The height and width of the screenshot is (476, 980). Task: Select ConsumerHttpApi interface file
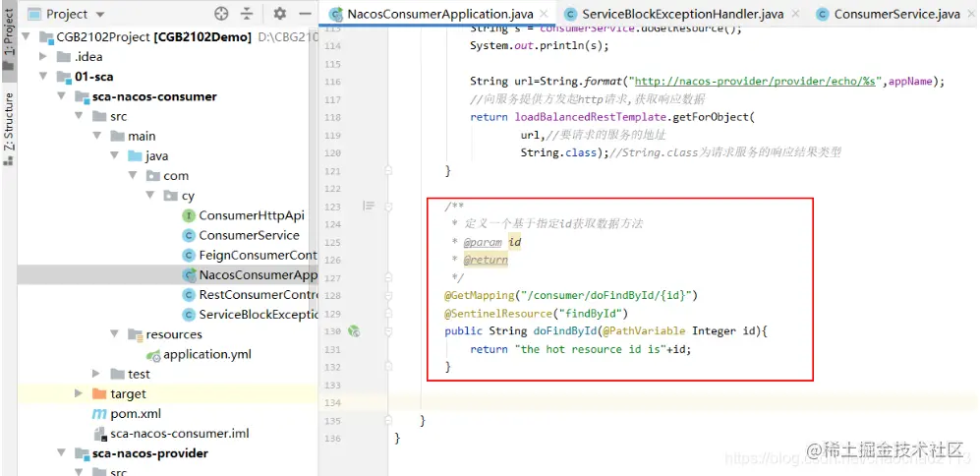[252, 215]
